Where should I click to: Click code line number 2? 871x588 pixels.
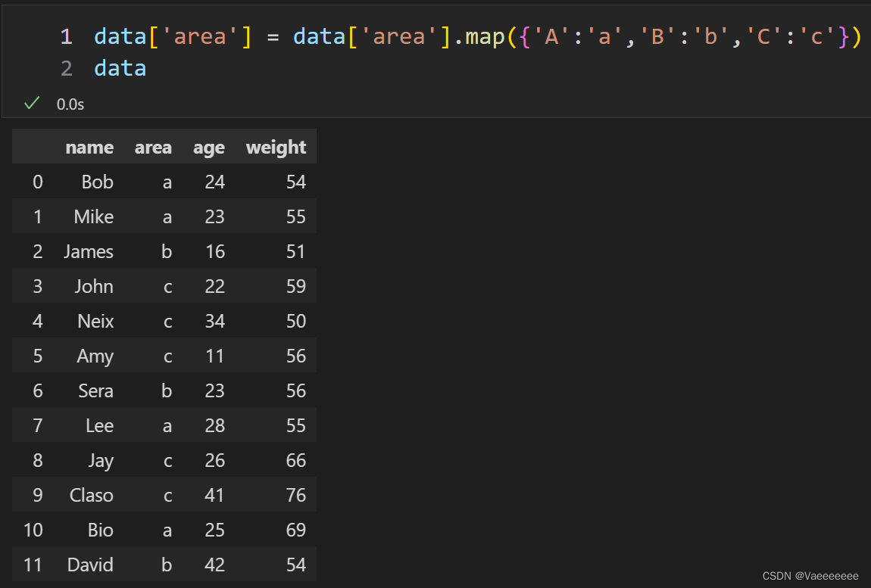click(x=67, y=68)
